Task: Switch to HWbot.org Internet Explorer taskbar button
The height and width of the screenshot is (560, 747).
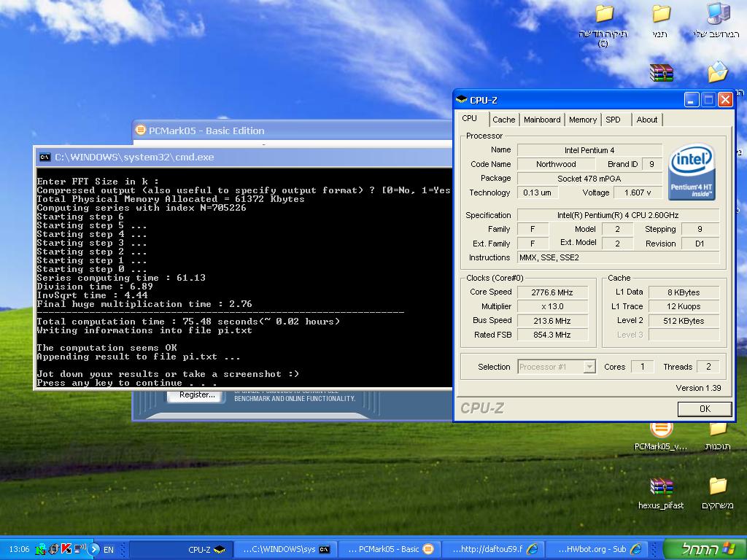Action: [597, 549]
